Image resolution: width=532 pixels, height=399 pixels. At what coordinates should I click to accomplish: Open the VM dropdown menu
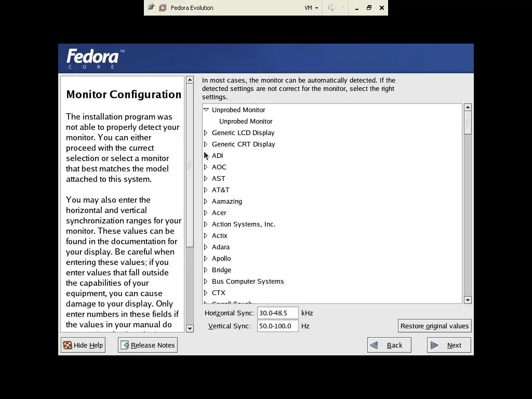pos(311,8)
